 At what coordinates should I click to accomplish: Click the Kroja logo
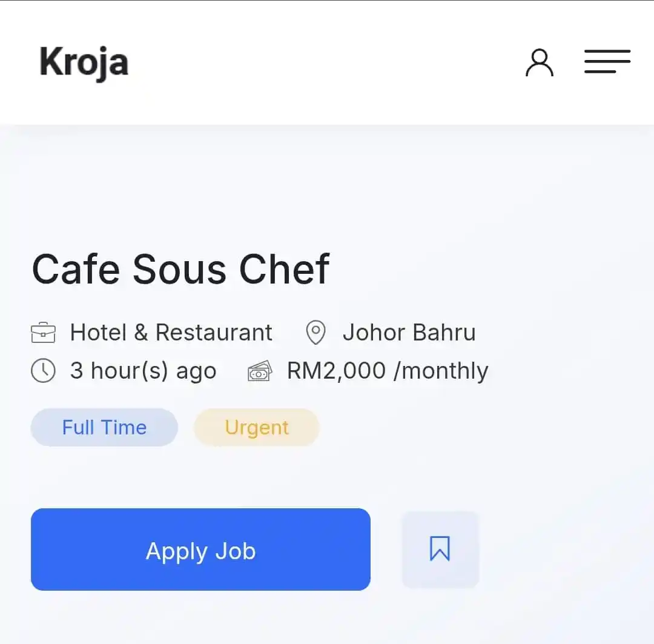pos(84,61)
